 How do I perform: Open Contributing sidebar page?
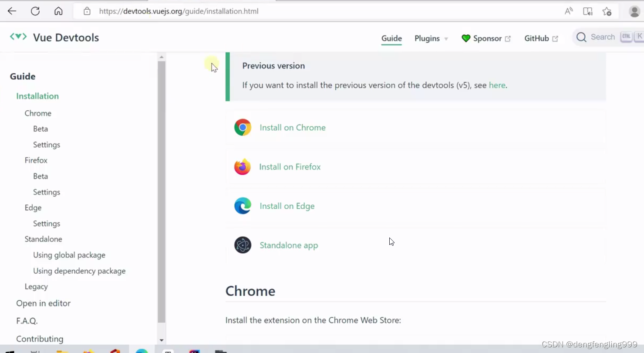(40, 339)
